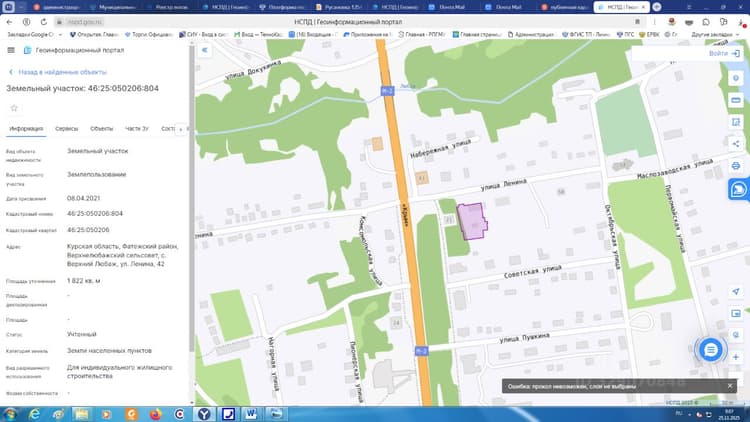Switch to the Объекты tab
The height and width of the screenshot is (422, 750).
click(101, 129)
